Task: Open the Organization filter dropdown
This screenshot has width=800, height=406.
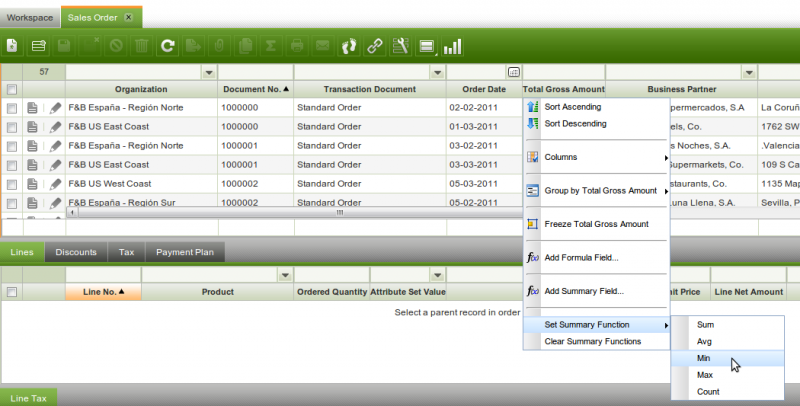Action: pos(208,72)
